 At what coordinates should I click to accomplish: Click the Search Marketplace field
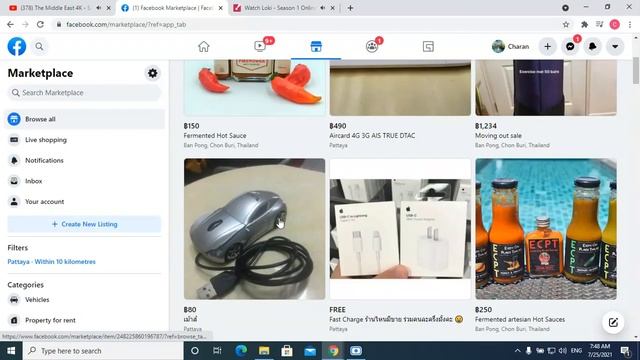(x=84, y=93)
